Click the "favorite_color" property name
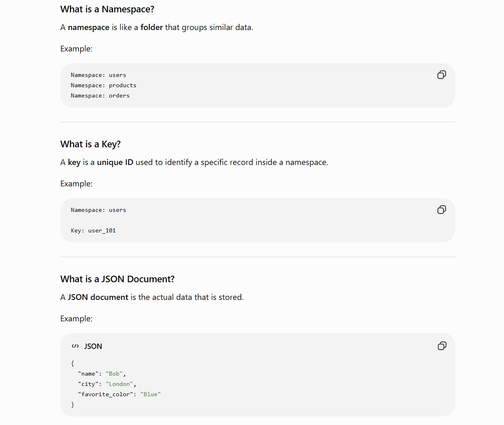Image resolution: width=504 pixels, height=425 pixels. (x=105, y=394)
